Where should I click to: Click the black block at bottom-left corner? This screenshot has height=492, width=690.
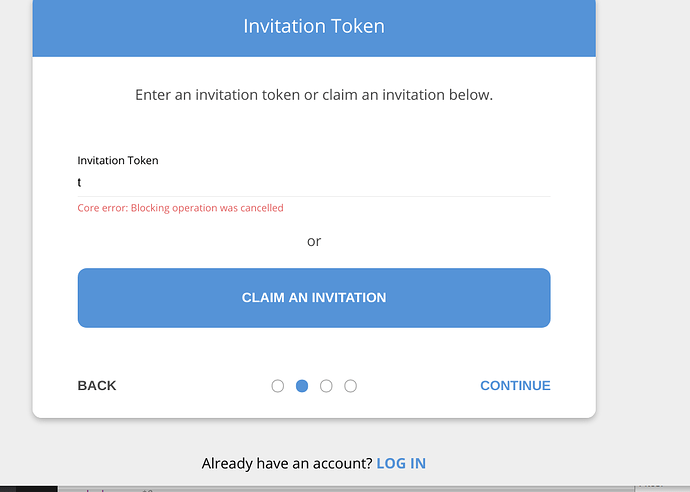coord(28,488)
